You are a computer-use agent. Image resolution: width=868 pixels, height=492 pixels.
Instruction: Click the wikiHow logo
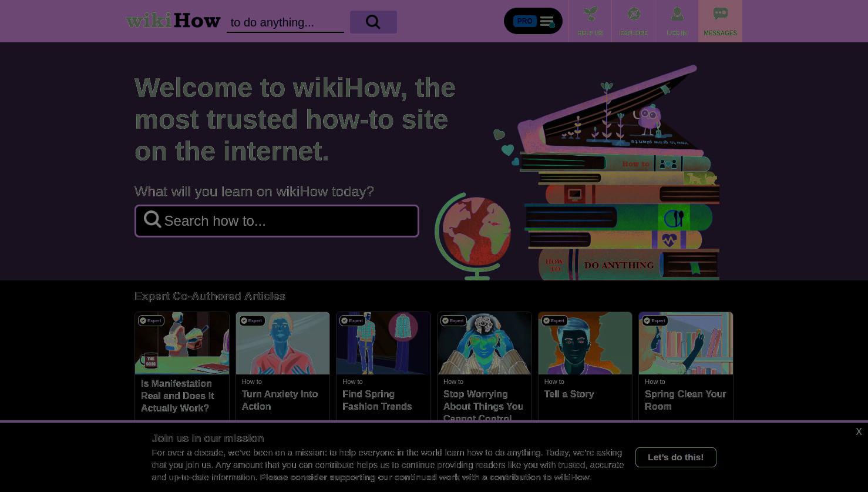tap(173, 21)
